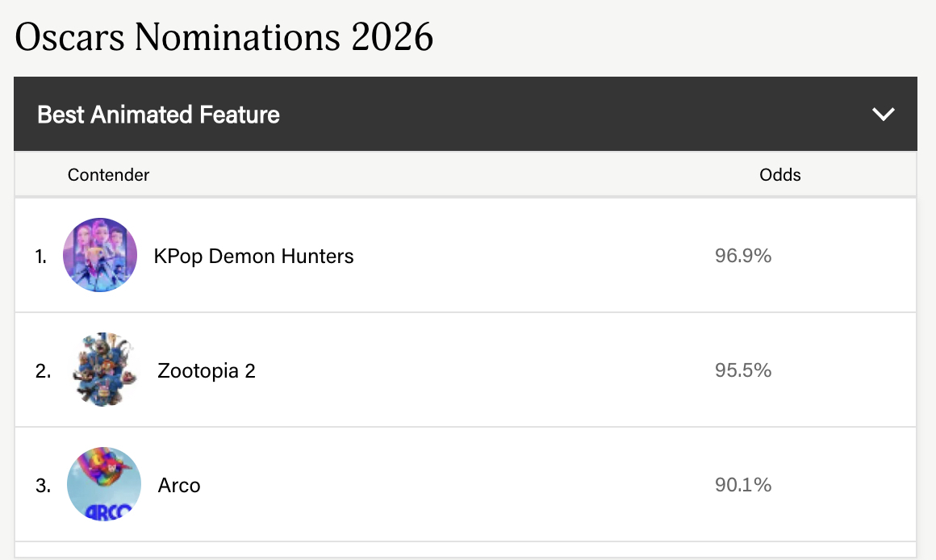Select the Arco contender name
This screenshot has height=560, width=936.
tap(179, 486)
